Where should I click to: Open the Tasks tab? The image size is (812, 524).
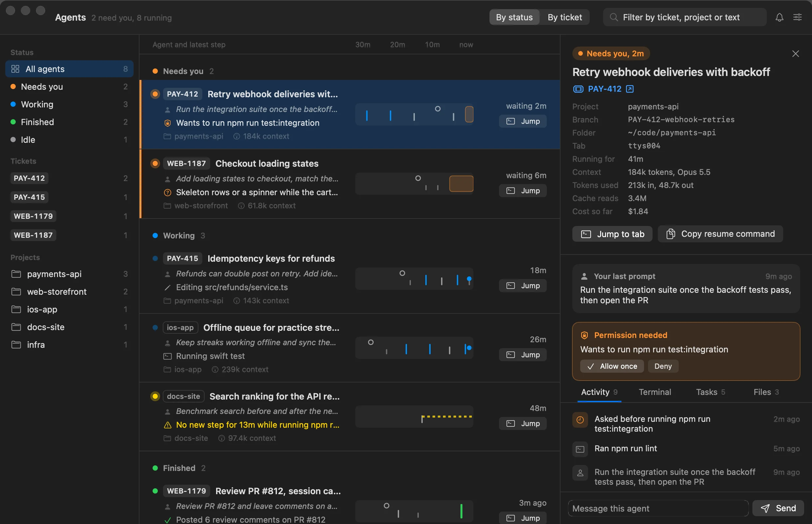710,392
